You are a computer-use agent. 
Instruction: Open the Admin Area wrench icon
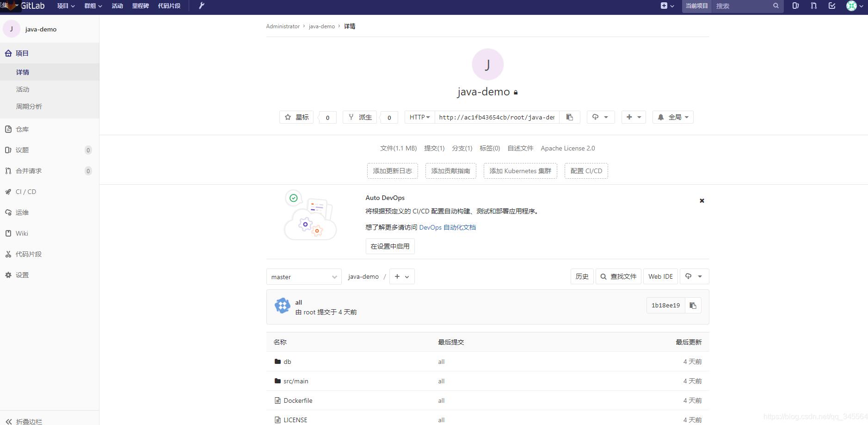(201, 6)
